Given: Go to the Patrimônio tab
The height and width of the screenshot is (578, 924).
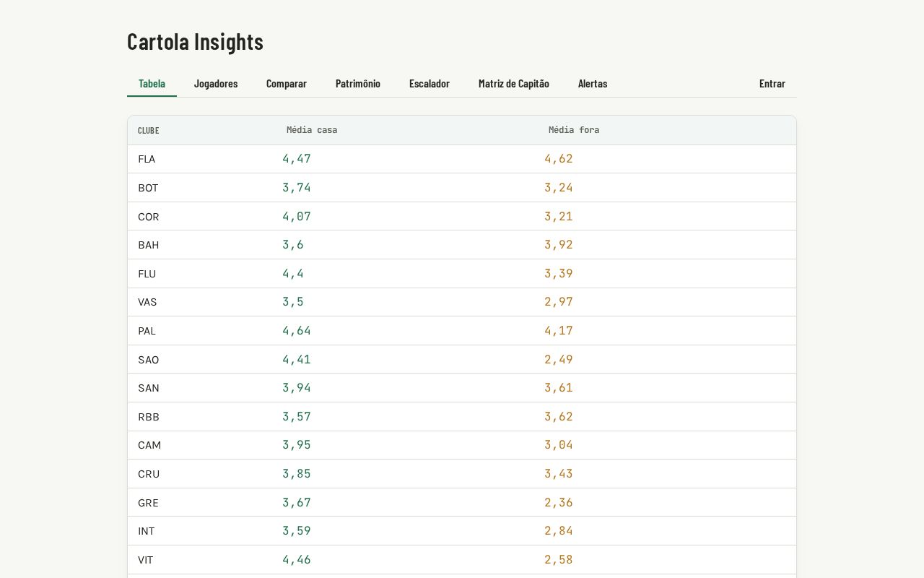Looking at the screenshot, I should point(358,84).
